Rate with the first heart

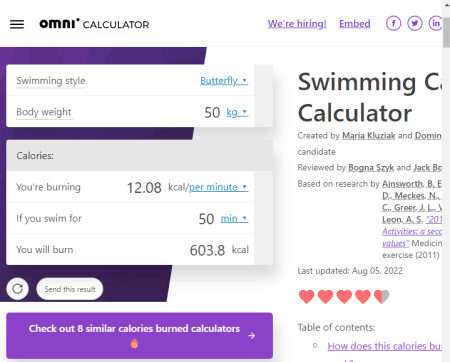tap(306, 297)
